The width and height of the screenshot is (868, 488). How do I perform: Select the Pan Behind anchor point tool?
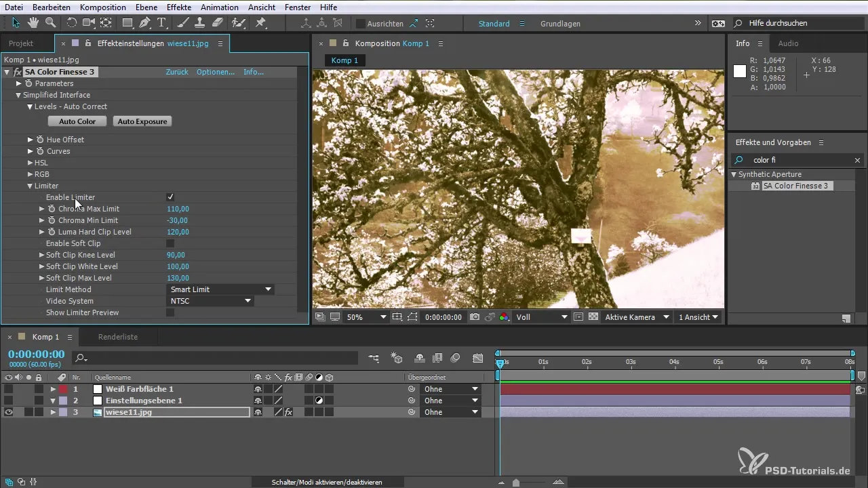(x=106, y=22)
